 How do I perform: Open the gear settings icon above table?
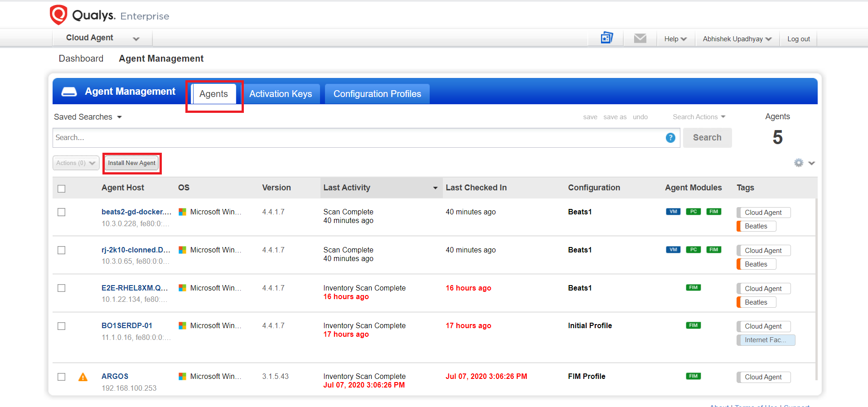pos(799,163)
